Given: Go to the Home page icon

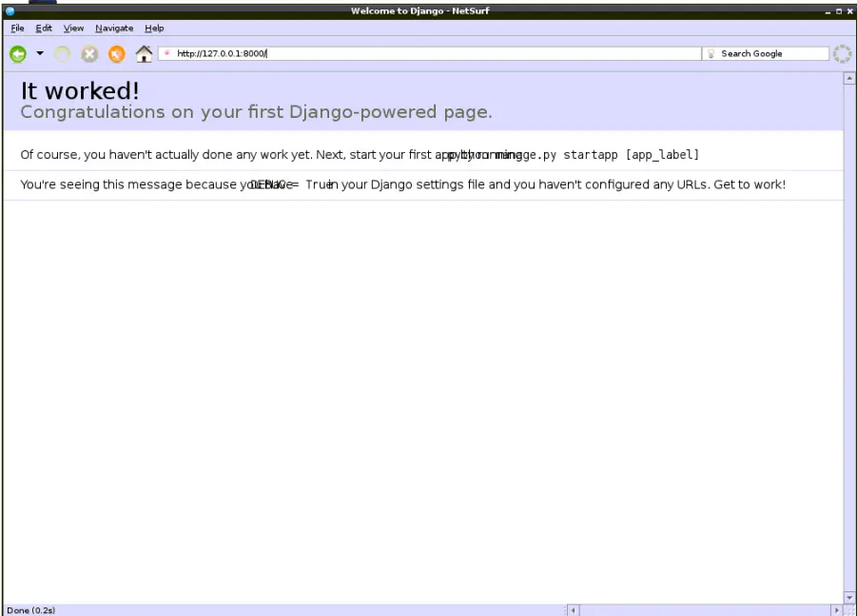Looking at the screenshot, I should [144, 53].
